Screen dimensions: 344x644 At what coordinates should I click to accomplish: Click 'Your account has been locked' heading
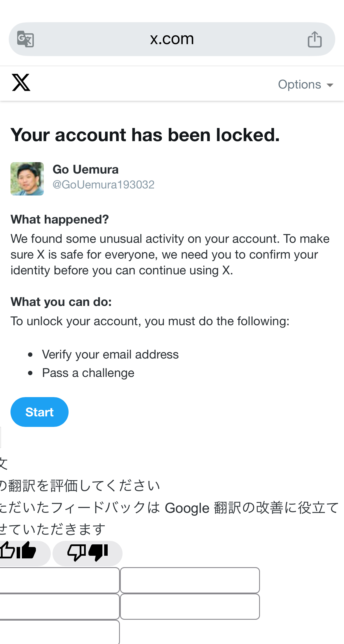pos(145,135)
